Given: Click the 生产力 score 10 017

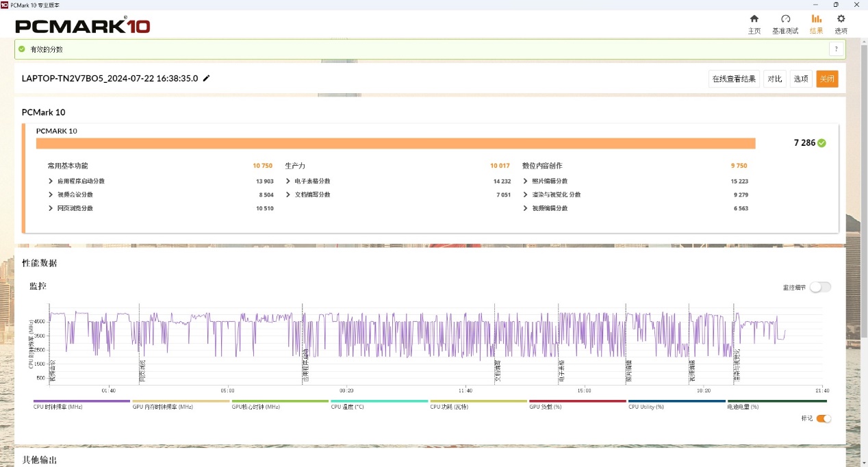Looking at the screenshot, I should pyautogui.click(x=500, y=166).
